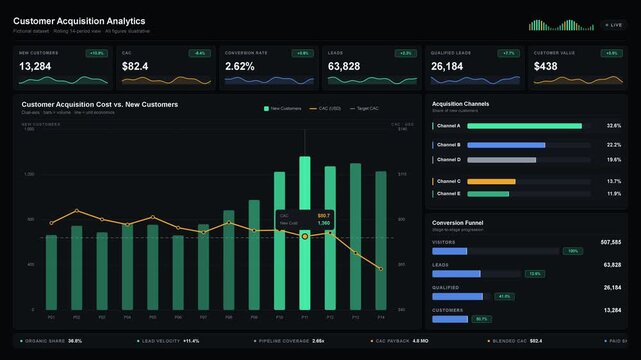Click the activity mini bar chart beside LIVE
Image resolution: width=641 pixels, height=360 pixels.
tap(561, 25)
